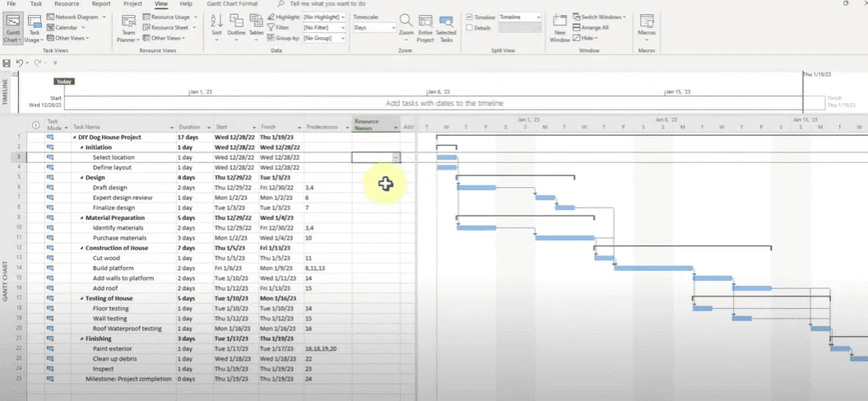Click the Predecessors column header
This screenshot has width=868, height=401.
327,127
